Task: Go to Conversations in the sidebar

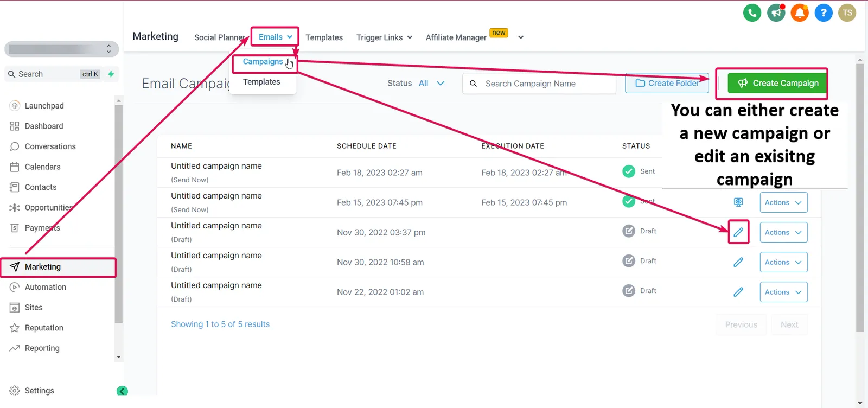Action: pos(50,146)
